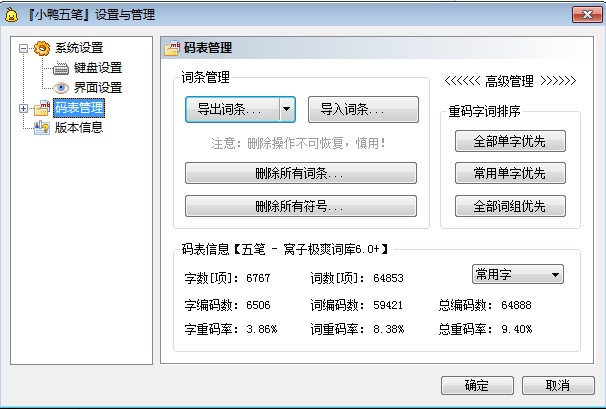
Task: Click the 词重码率 value 8.38%
Action: [389, 329]
